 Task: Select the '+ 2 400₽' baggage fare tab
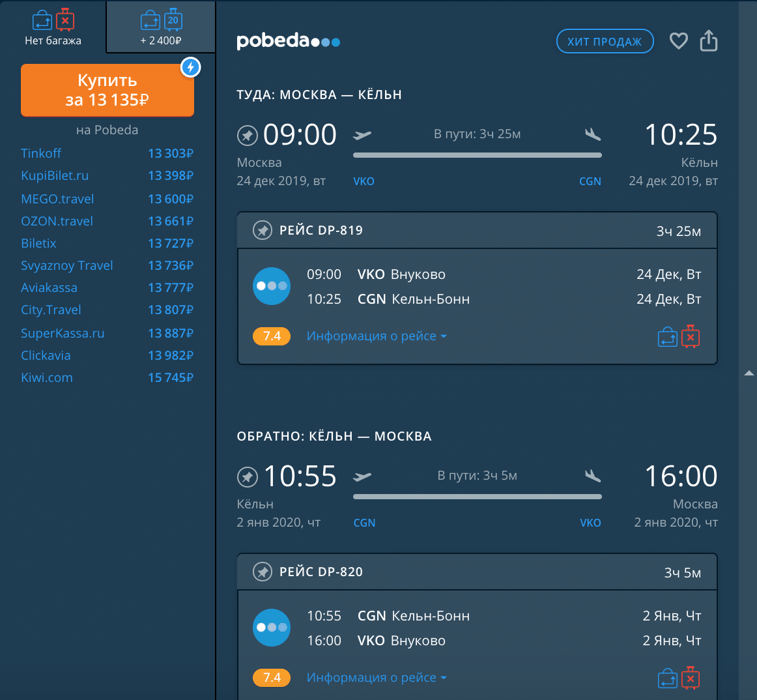coord(161,27)
